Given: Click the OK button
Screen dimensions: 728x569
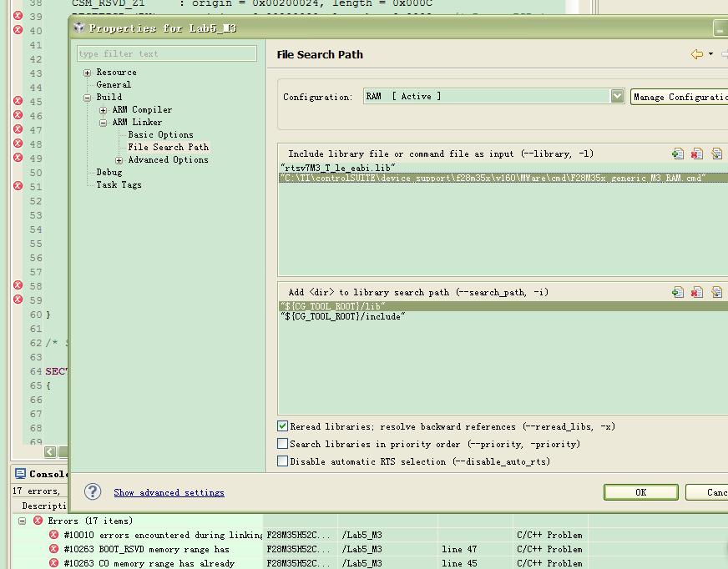Looking at the screenshot, I should click(x=640, y=492).
